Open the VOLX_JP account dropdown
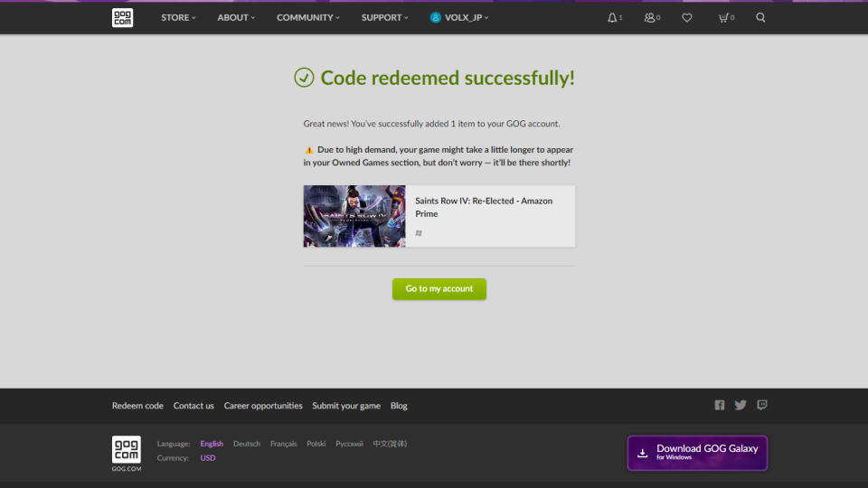 [x=459, y=18]
